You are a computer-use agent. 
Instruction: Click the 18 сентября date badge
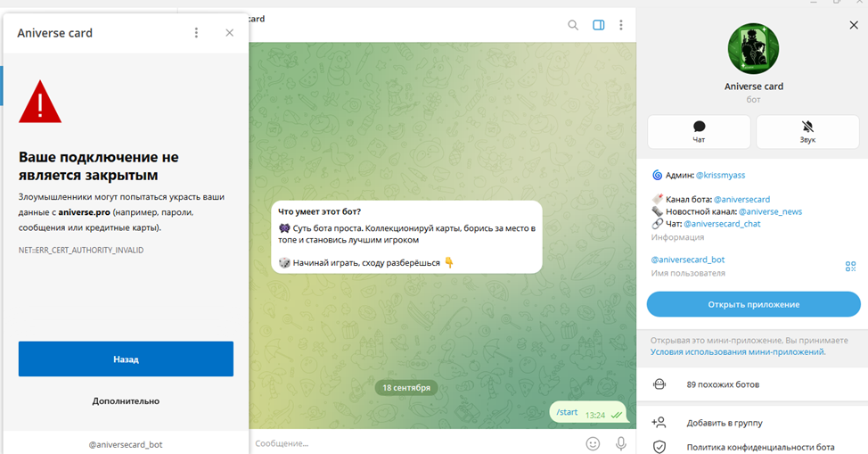406,387
